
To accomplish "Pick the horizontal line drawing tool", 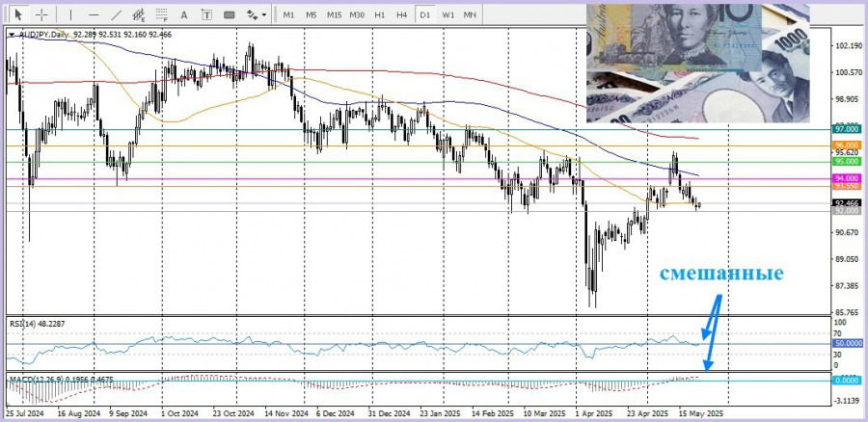I will point(94,15).
